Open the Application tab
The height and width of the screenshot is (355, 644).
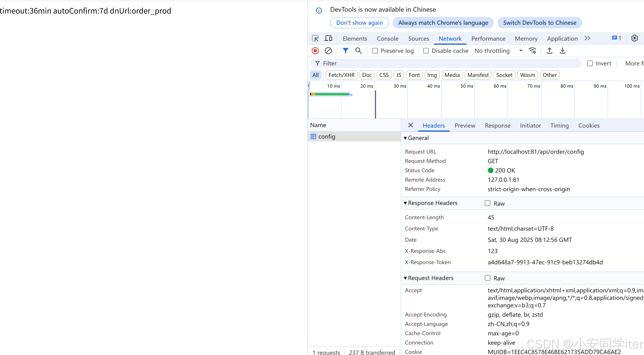[x=562, y=39]
